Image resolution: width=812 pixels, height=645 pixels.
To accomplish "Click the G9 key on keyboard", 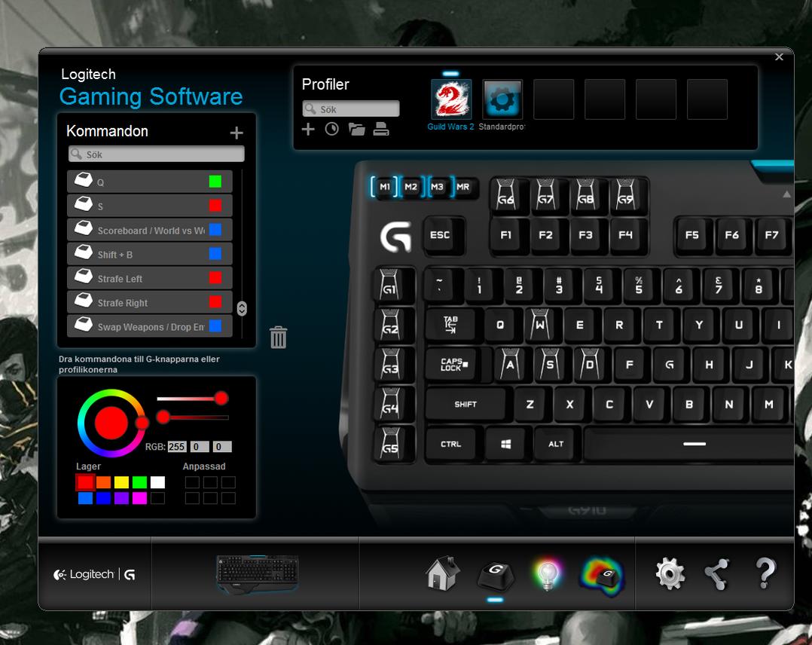I will point(625,196).
